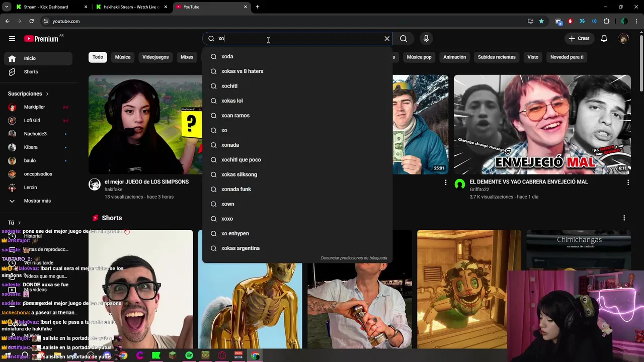
Task: Click Denunciar predicciones de búsqueda link
Action: coord(354,258)
